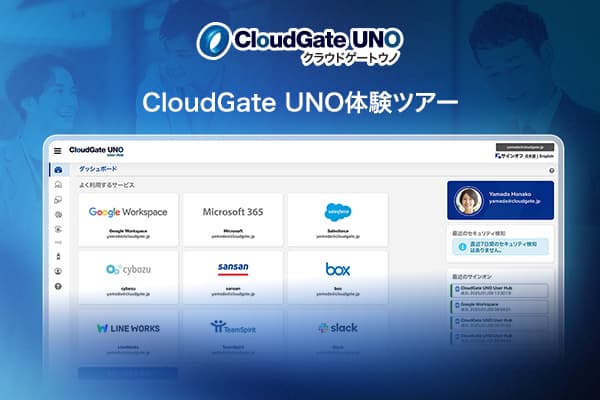Open the person-in-circle account icon in sidebar
This screenshot has height=400, width=600.
pyautogui.click(x=58, y=271)
